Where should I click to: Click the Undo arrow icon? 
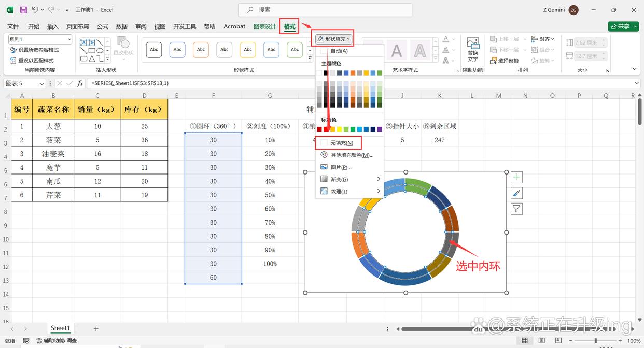35,10
